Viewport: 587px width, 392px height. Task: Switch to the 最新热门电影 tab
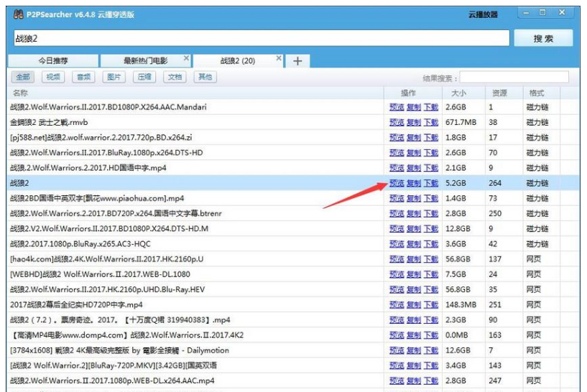coord(145,61)
